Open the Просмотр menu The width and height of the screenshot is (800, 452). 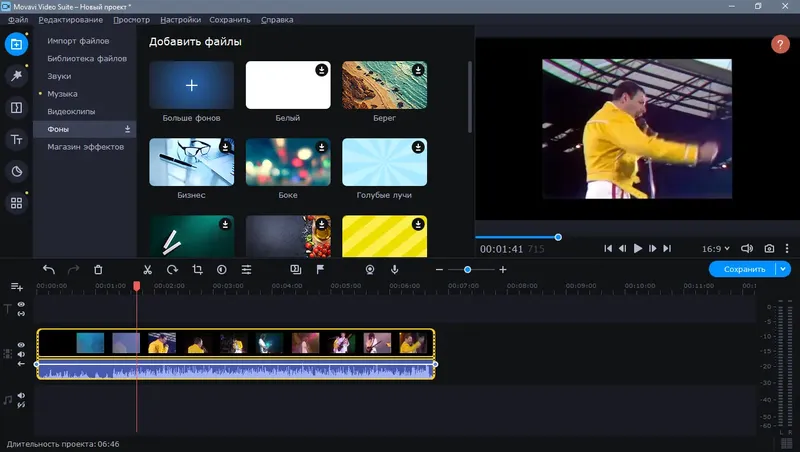coord(132,19)
